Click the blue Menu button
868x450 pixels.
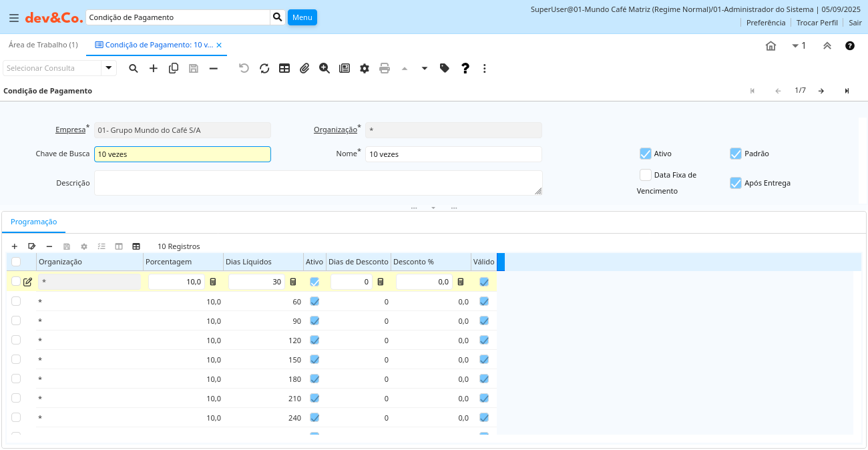point(302,17)
